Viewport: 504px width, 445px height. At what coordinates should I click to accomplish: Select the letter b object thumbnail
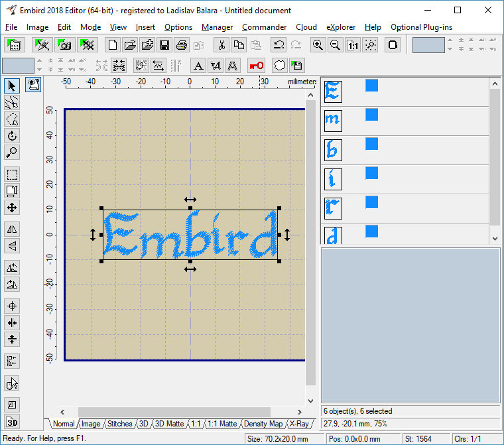click(333, 150)
